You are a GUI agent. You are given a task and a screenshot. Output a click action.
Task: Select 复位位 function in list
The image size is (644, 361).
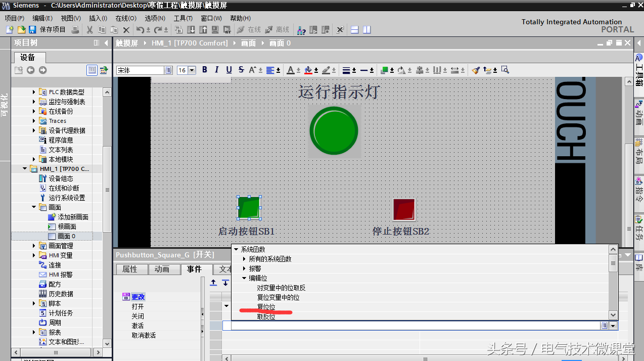[x=266, y=307]
